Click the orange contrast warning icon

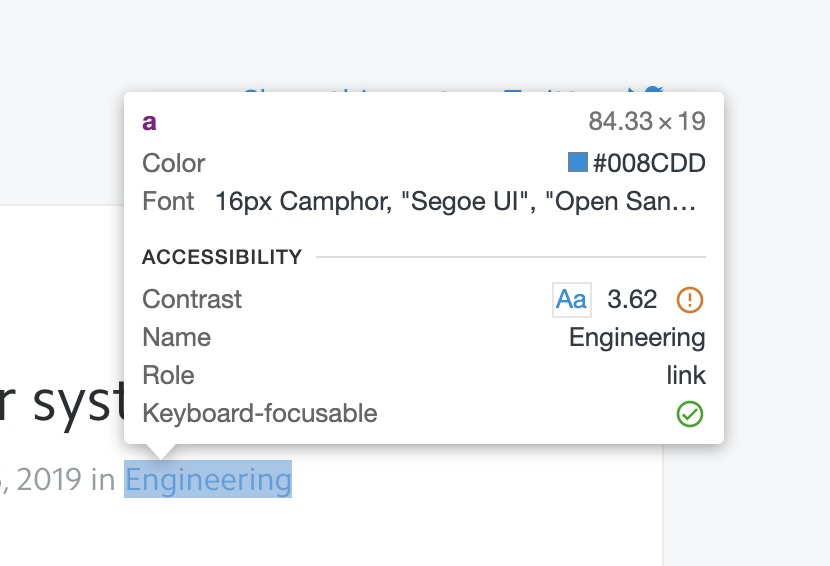[690, 299]
